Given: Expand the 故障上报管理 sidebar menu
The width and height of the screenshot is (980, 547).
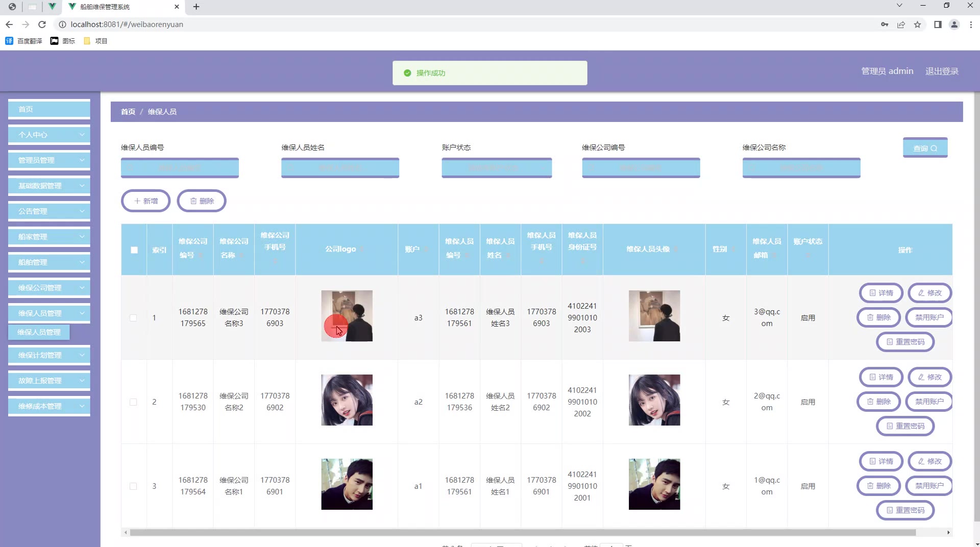Looking at the screenshot, I should [x=49, y=381].
